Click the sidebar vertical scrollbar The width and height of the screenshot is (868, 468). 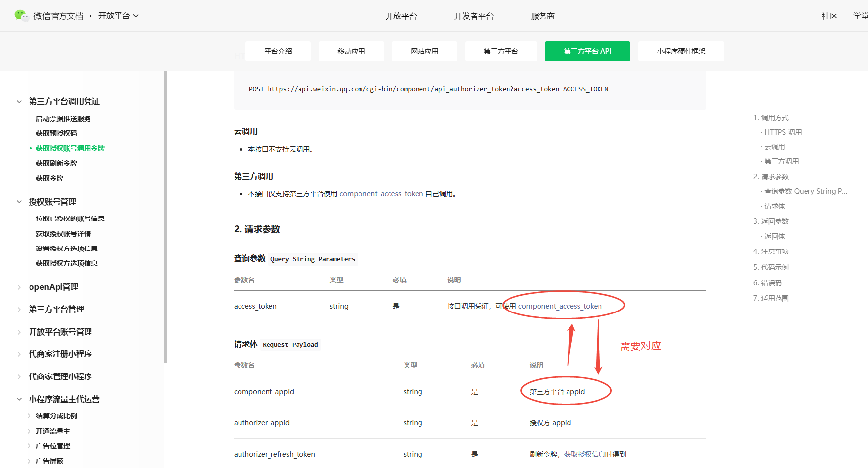(x=165, y=217)
